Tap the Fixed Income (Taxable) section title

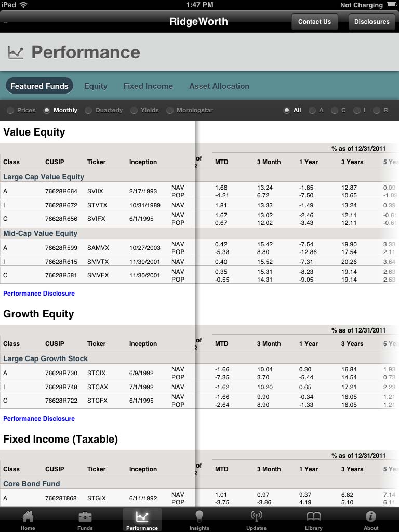point(60,439)
